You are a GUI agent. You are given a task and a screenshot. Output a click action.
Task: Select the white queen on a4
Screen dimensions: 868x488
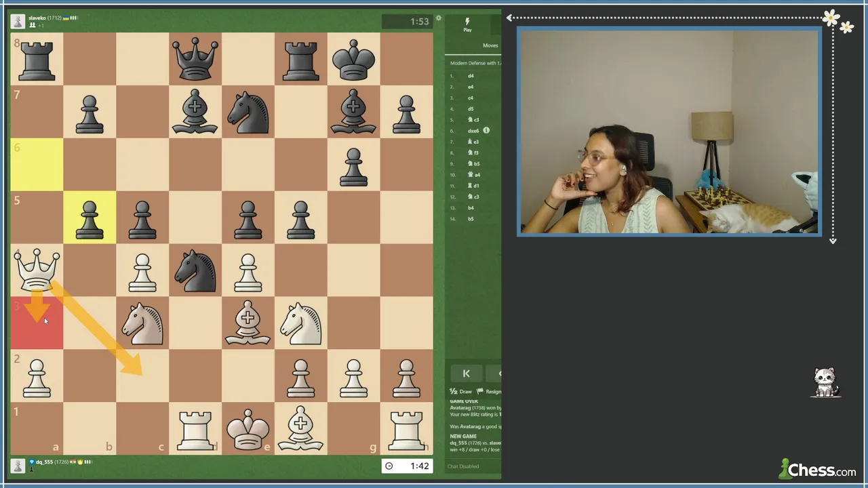coord(37,270)
